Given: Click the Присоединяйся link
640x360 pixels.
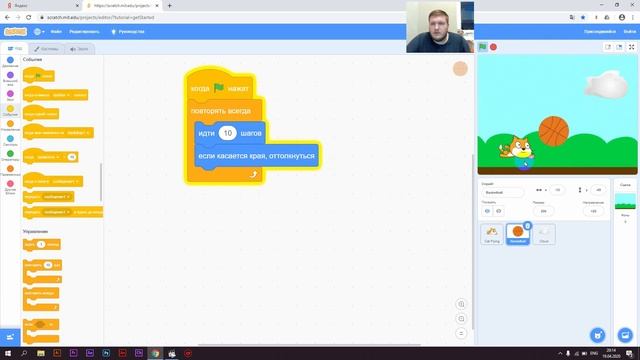Looking at the screenshot, I should (600, 31).
